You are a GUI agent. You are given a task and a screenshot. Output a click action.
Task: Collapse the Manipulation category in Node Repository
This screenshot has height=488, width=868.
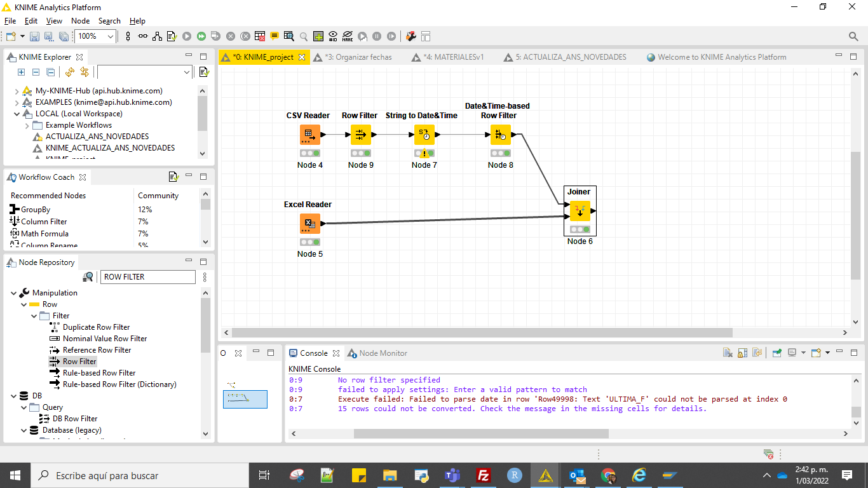tap(14, 293)
